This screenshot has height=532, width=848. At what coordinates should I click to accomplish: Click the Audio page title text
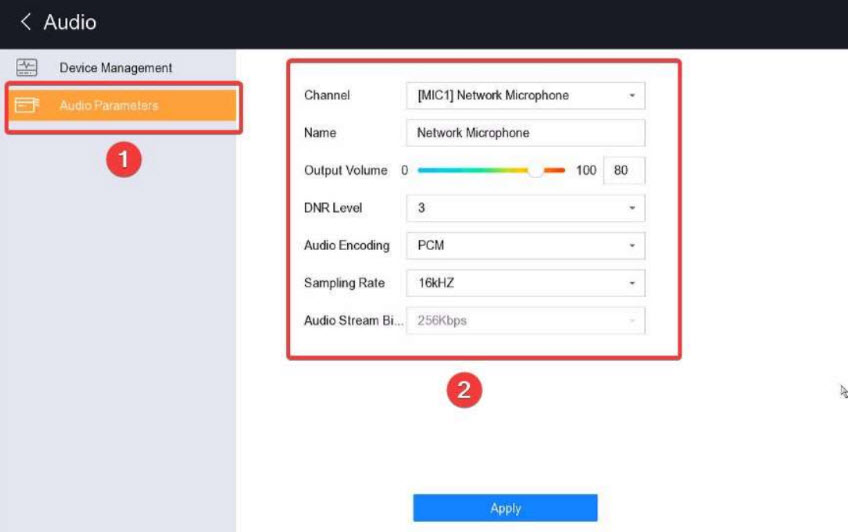(70, 22)
